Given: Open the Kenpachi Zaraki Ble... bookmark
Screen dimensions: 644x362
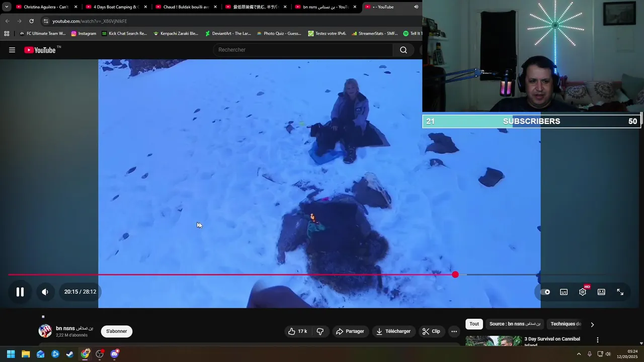Looking at the screenshot, I should [x=176, y=34].
